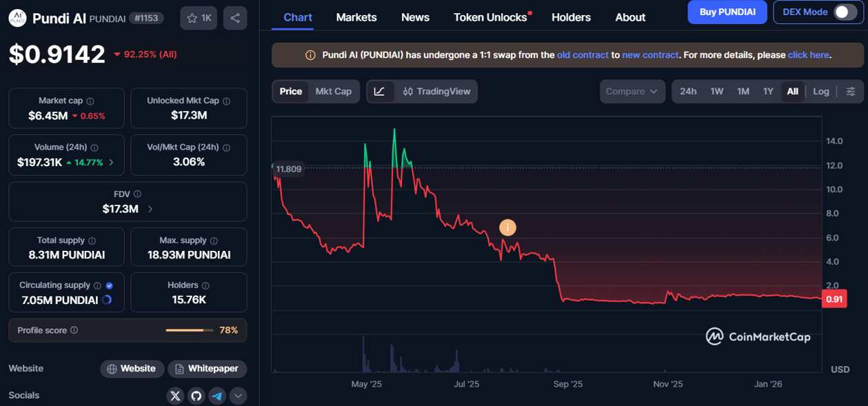Expand more socials chevron
Screen dimensions: 868x406
(x=238, y=396)
